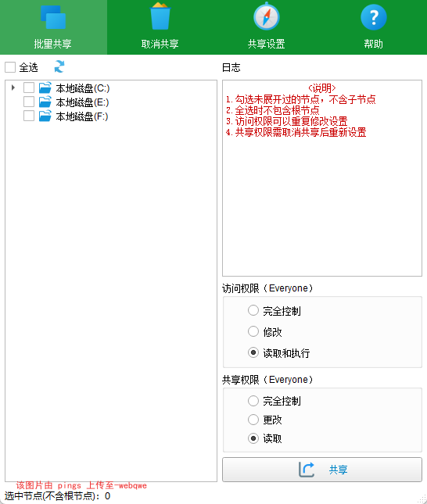Click the log line 勾选未展开过的节点
The width and height of the screenshot is (427, 504).
pos(300,99)
